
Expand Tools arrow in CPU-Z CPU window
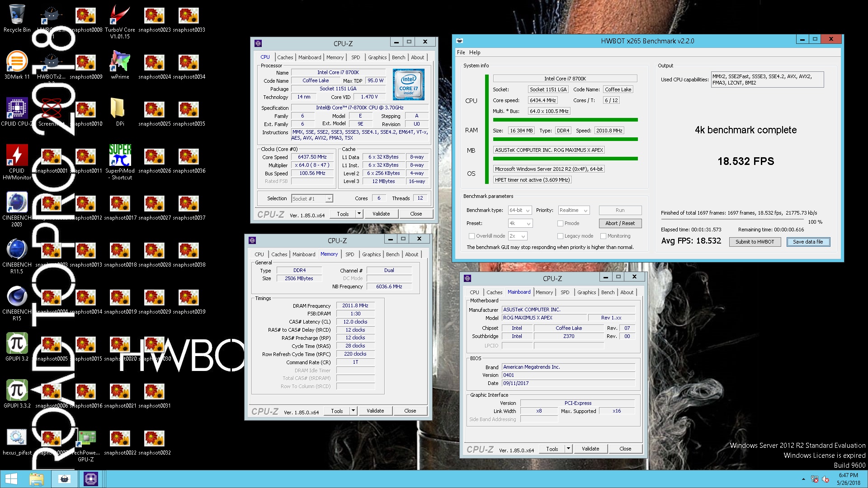[x=359, y=214]
